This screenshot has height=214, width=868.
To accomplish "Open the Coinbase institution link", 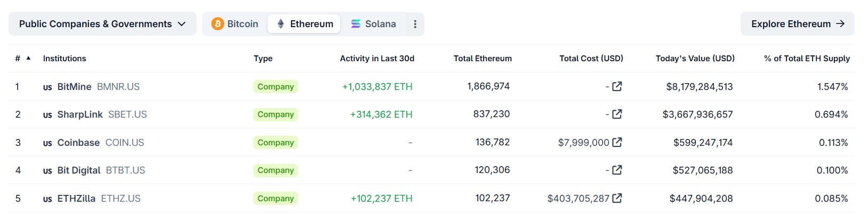I will (78, 143).
